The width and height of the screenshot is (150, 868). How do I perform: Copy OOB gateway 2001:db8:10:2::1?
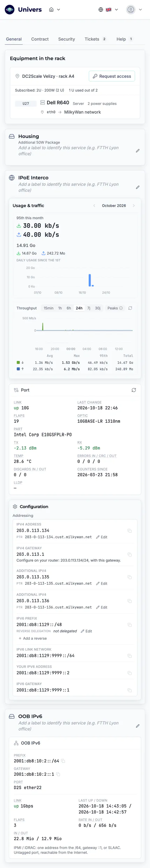pos(58,774)
